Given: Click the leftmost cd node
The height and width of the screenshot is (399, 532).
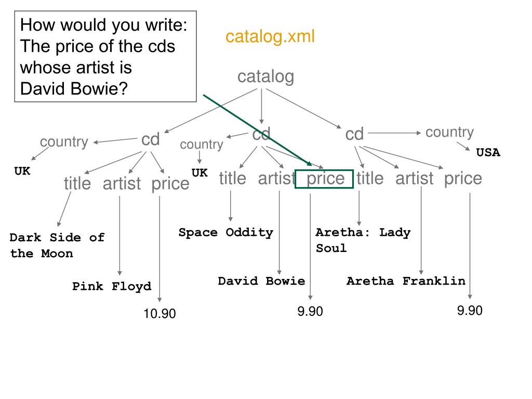Looking at the screenshot, I should point(150,139).
